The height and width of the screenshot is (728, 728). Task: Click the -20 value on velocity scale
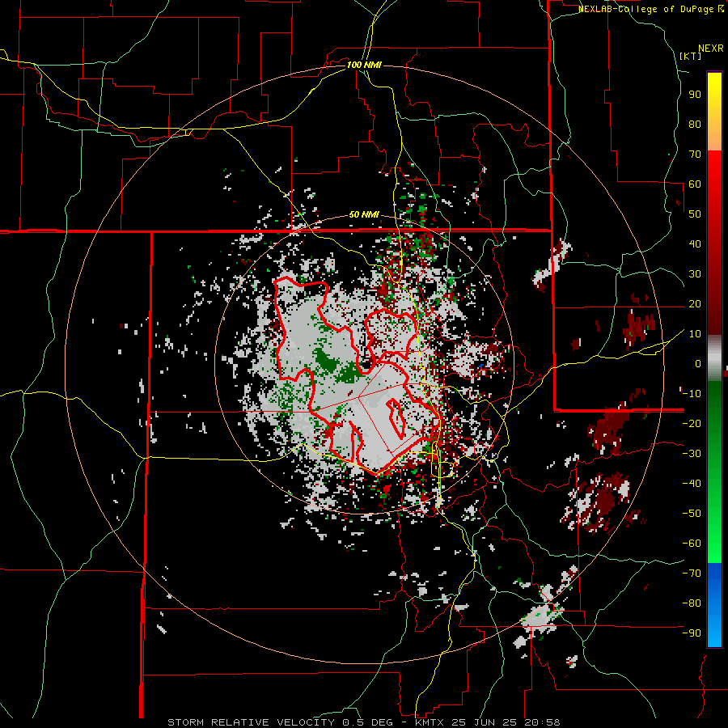[692, 424]
